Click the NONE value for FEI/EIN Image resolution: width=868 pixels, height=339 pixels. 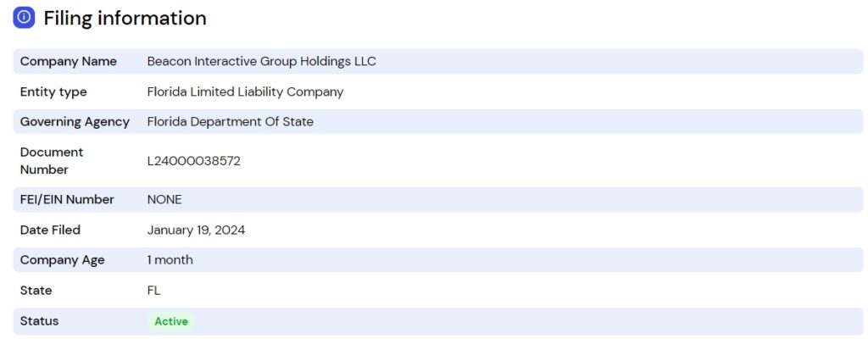[x=164, y=200]
